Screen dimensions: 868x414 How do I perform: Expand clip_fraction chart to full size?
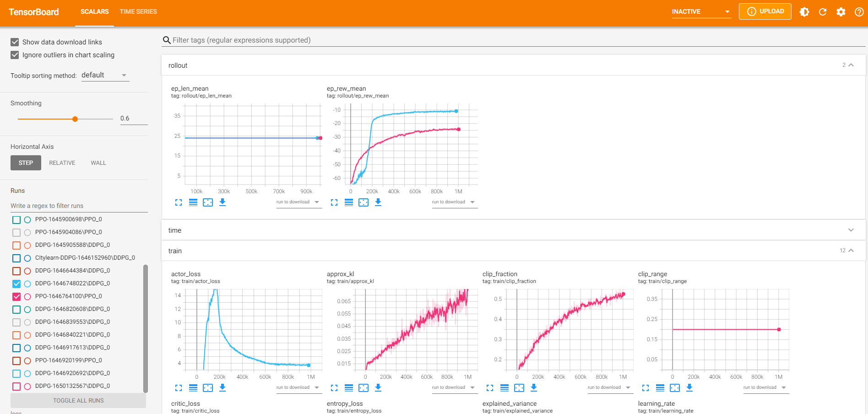(x=490, y=388)
